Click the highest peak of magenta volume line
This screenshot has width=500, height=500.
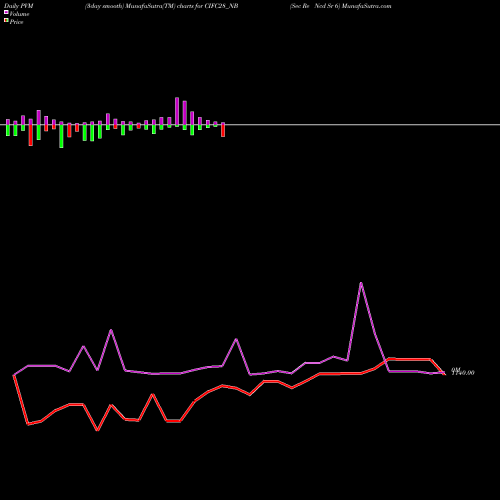tap(361, 284)
